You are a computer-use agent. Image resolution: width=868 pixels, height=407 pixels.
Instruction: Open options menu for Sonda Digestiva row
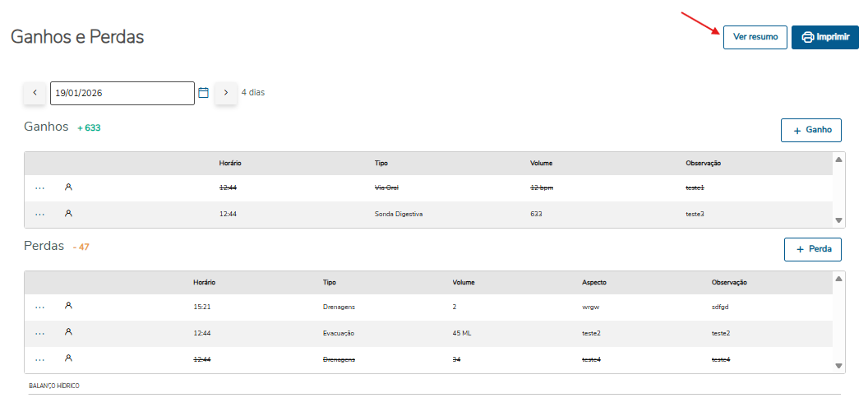(39, 214)
